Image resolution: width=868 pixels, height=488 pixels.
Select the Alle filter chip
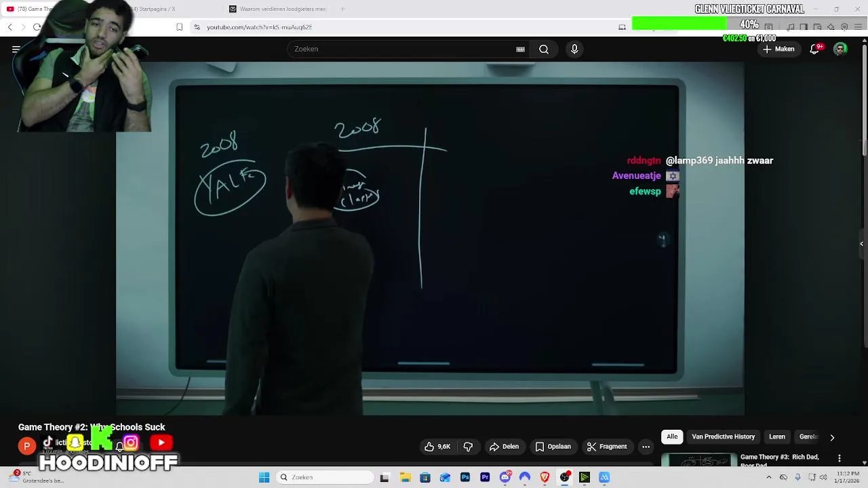click(672, 436)
